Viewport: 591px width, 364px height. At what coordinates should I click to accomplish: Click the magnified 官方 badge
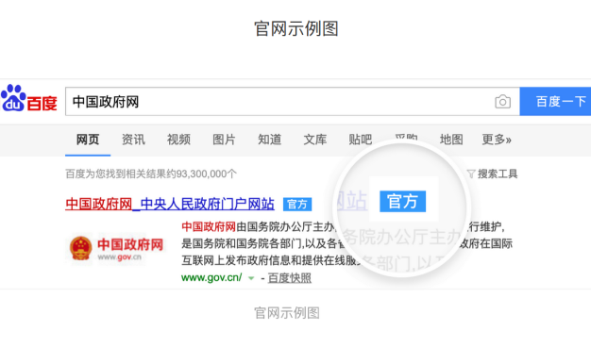[402, 202]
